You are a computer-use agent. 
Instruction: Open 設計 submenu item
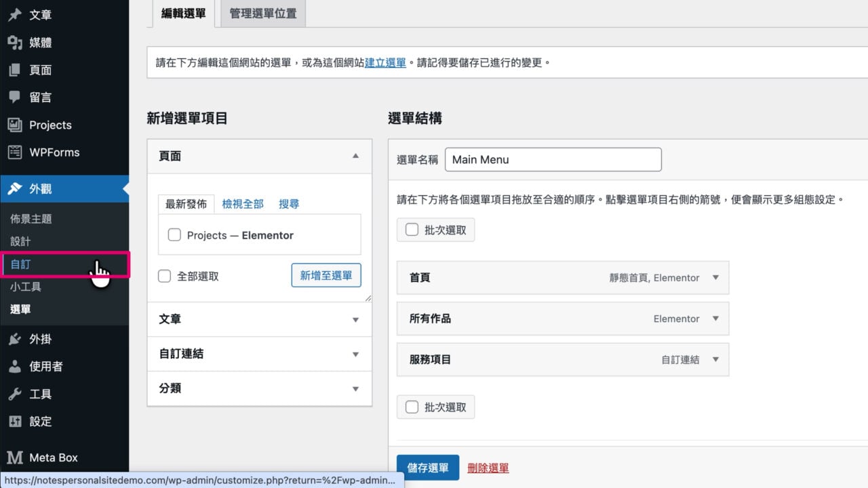point(20,241)
